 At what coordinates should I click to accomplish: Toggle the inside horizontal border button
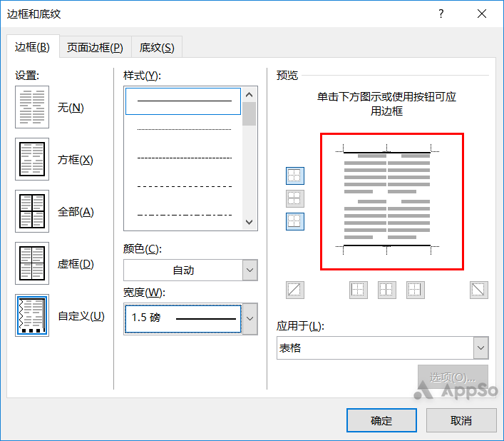point(294,198)
